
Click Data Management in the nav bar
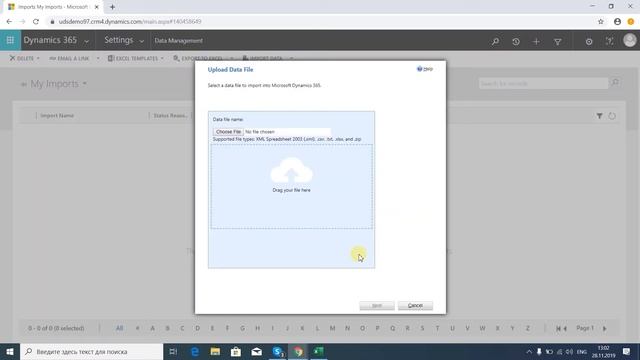[x=178, y=40]
